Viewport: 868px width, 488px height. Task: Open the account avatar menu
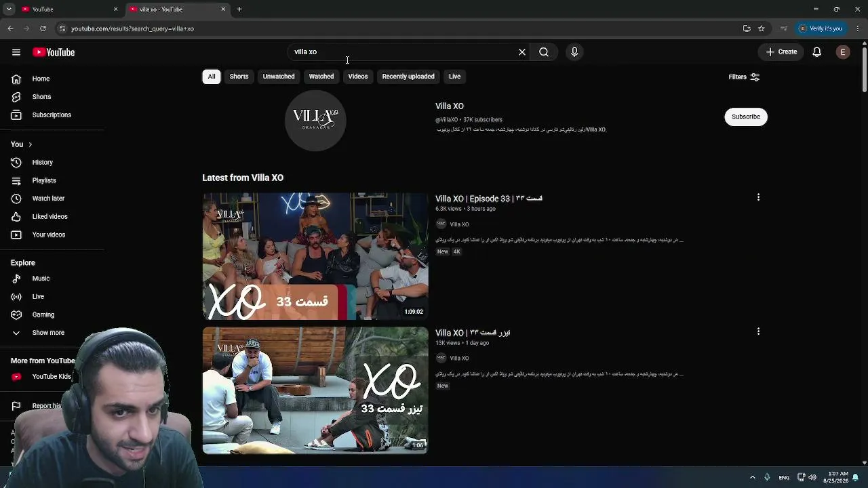pos(843,52)
